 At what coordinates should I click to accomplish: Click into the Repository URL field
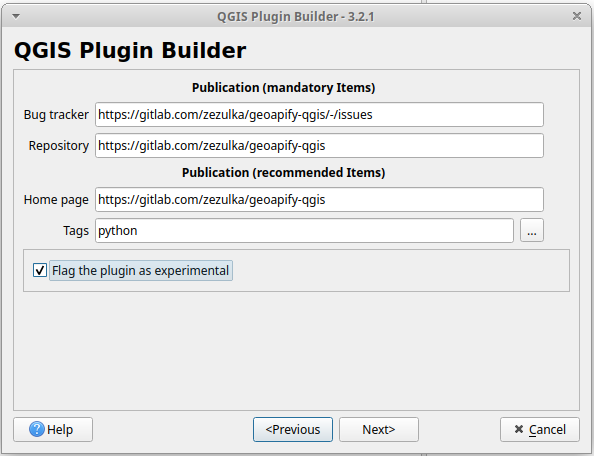[x=319, y=145]
